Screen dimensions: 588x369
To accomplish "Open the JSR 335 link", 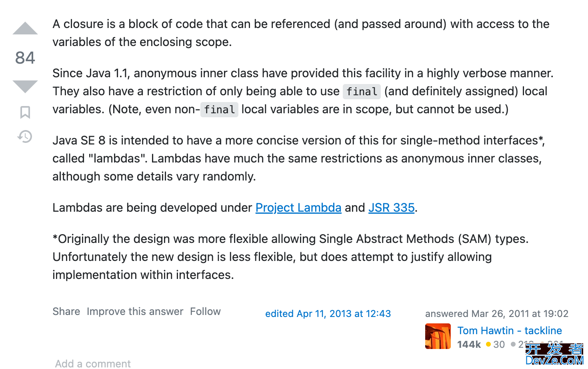I will pyautogui.click(x=391, y=208).
